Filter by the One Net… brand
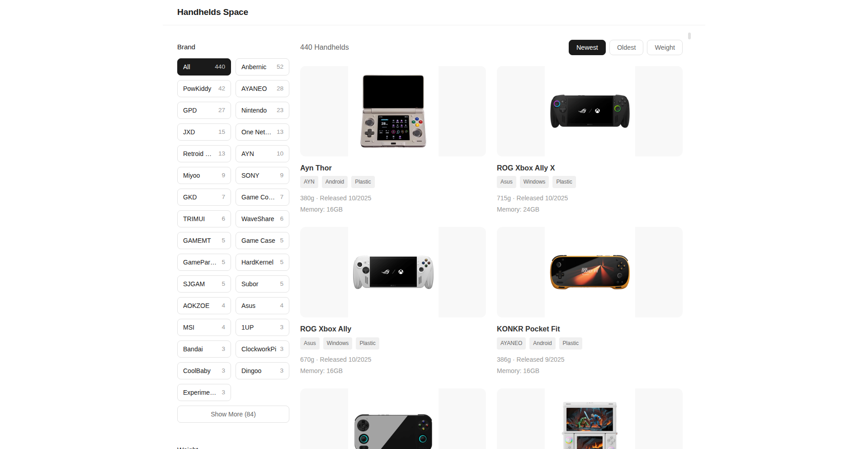The image size is (868, 449). [x=262, y=132]
